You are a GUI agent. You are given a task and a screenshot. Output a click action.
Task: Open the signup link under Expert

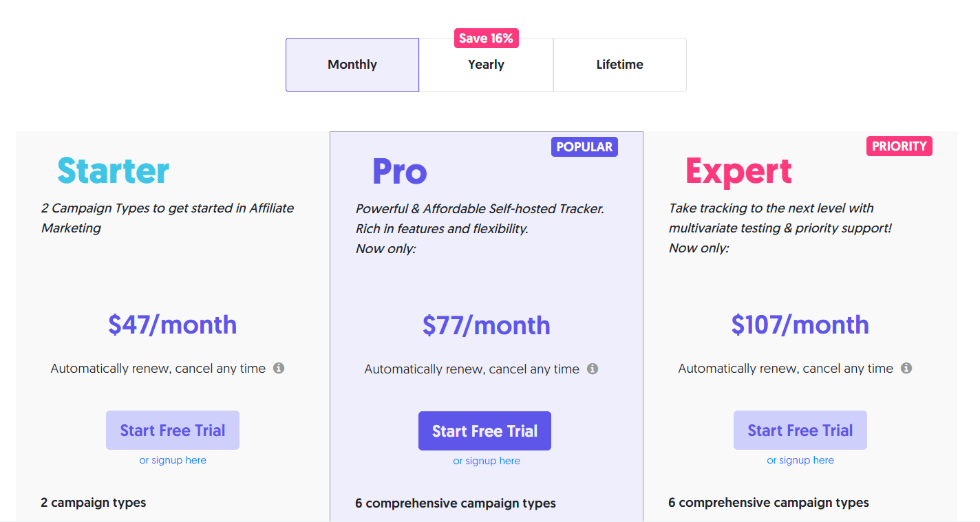coord(800,460)
